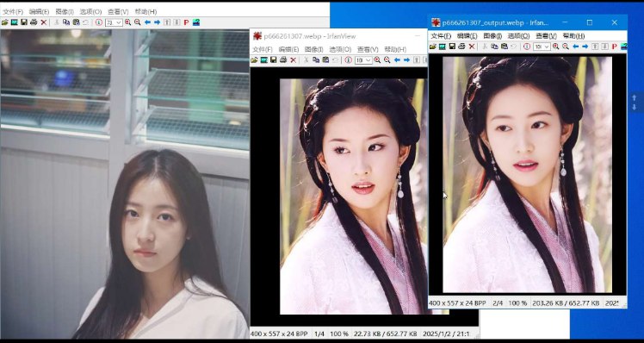Previous image arrow in p666261307.webp window

[x=397, y=60]
